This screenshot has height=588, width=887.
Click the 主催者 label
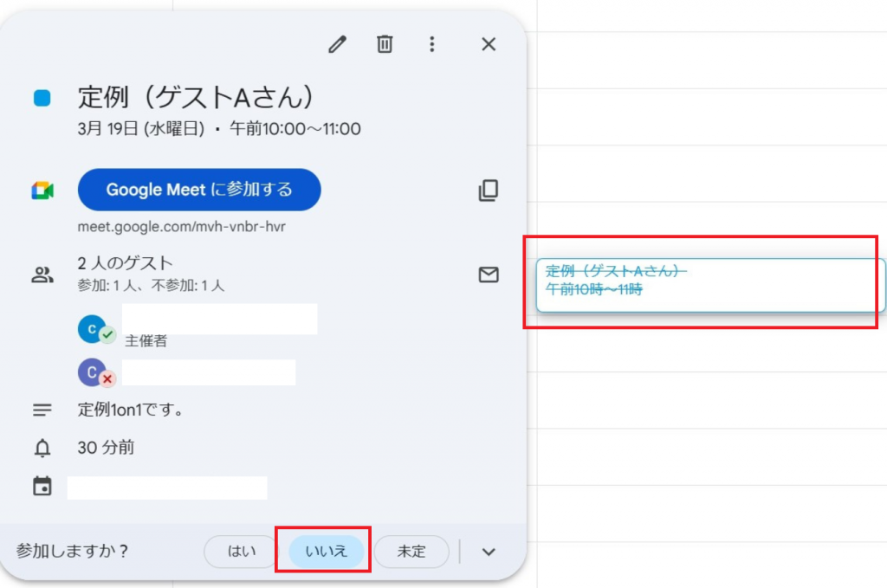click(146, 341)
